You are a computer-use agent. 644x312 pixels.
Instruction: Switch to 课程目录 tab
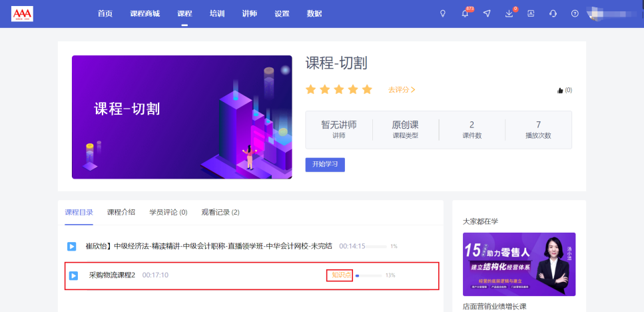pyautogui.click(x=79, y=213)
